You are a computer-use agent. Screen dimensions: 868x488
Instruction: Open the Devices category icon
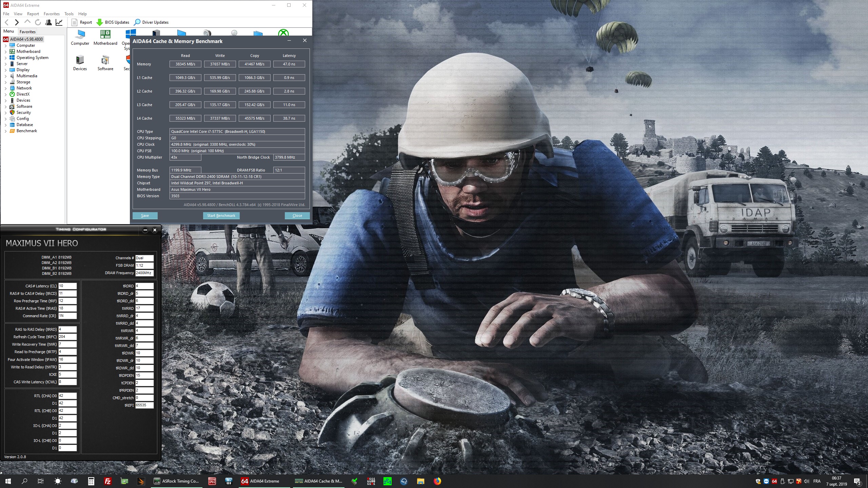80,60
